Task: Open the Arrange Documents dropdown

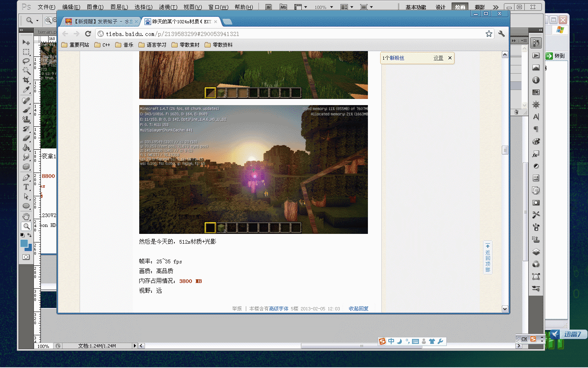Action: (x=346, y=7)
